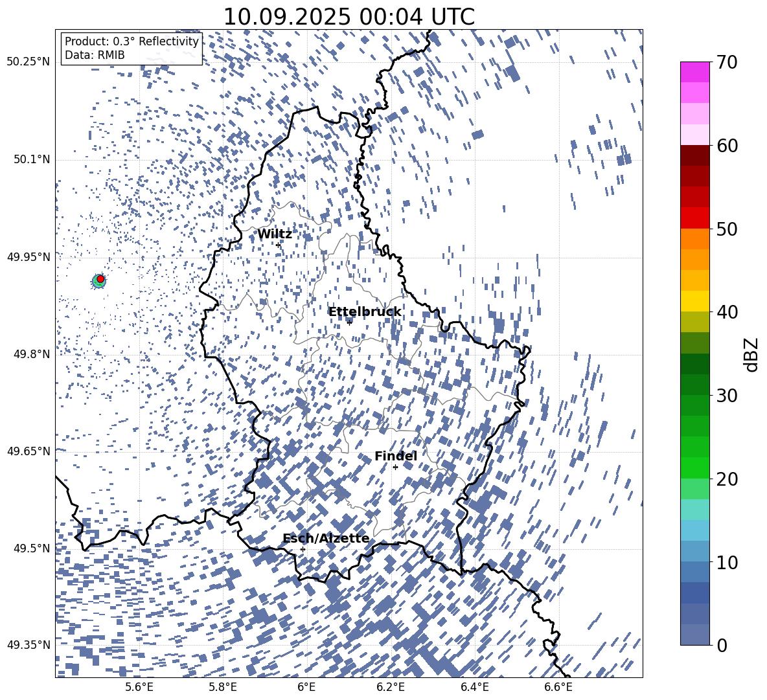767x700 pixels.
Task: Click the Esch/Alzette city label
Action: 326,538
